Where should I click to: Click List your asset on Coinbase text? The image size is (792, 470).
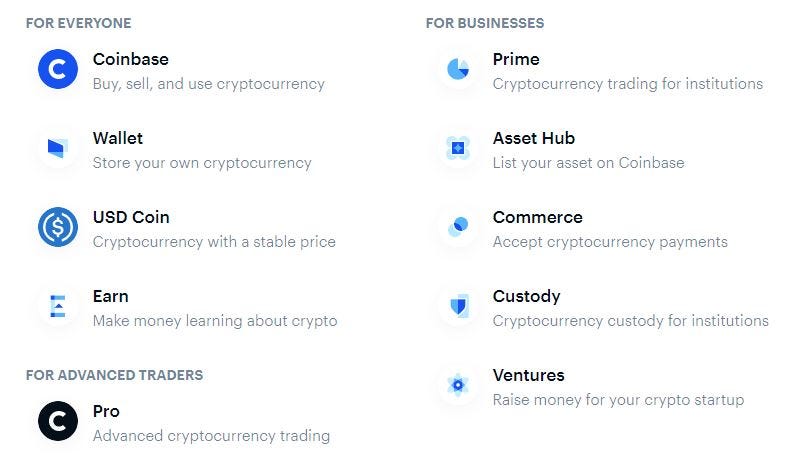588,163
